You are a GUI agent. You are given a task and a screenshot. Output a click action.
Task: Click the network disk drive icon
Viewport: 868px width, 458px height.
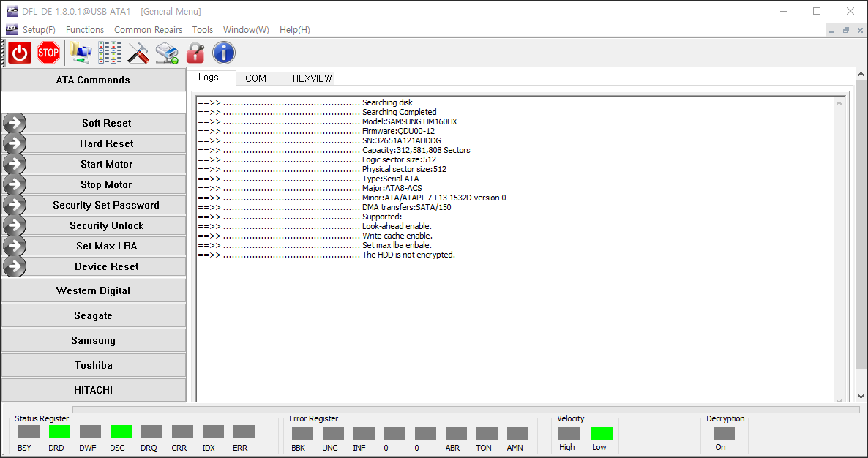click(x=167, y=53)
